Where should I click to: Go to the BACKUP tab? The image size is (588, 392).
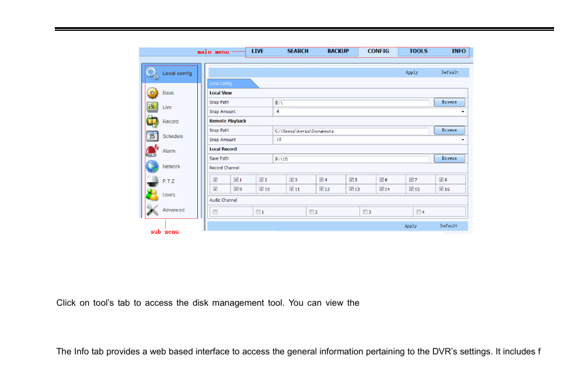338,51
